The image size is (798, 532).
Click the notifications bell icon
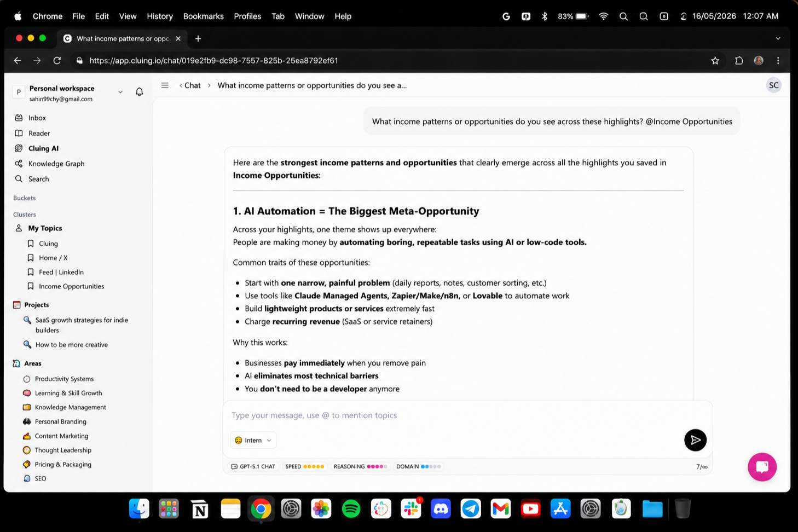point(140,92)
